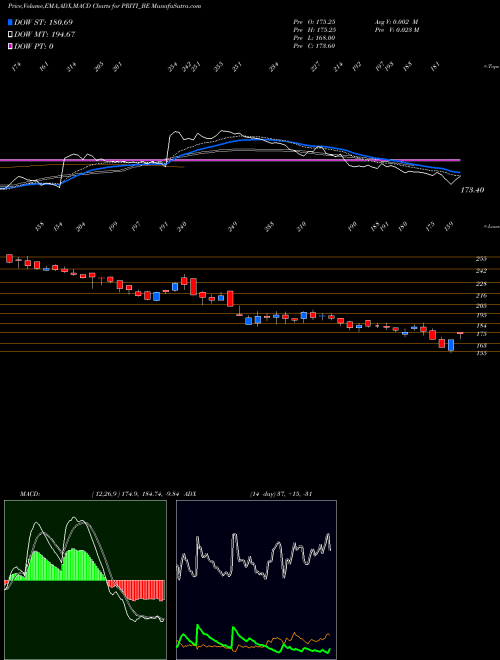This screenshot has width=500, height=660.
Task: Click the tall blue candle at the chart's lowest point
Action: (x=451, y=346)
